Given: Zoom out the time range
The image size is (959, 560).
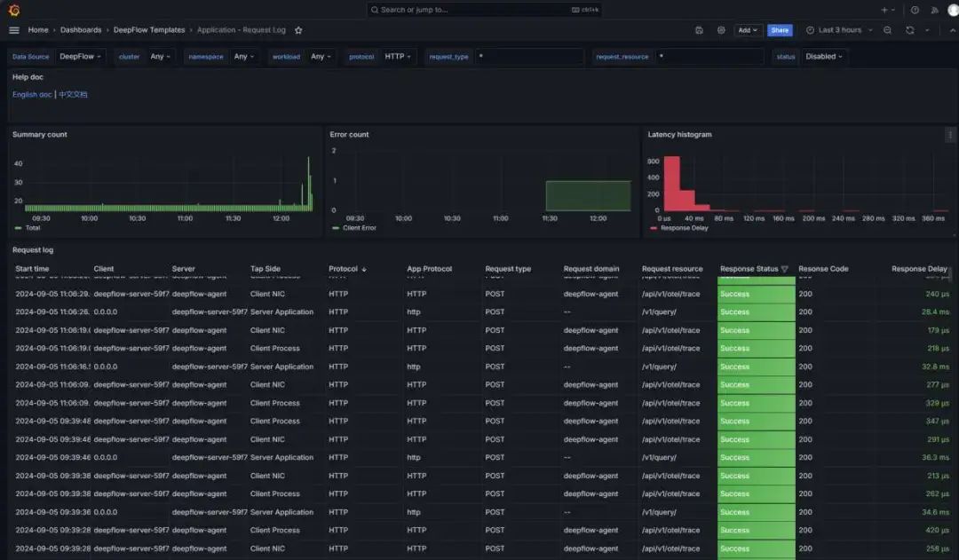Looking at the screenshot, I should (887, 30).
